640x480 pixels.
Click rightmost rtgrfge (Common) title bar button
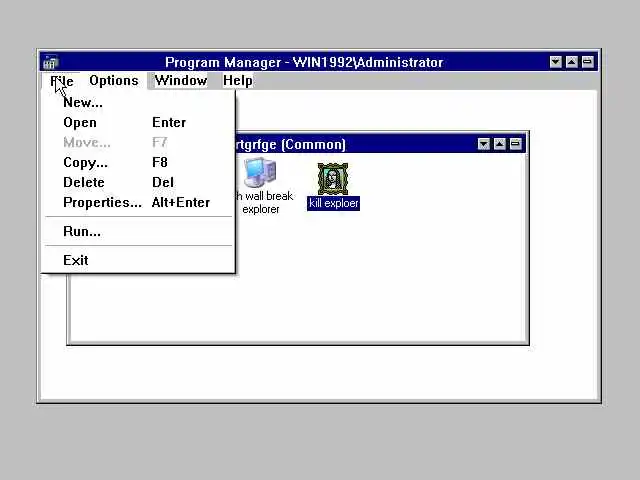coord(516,144)
